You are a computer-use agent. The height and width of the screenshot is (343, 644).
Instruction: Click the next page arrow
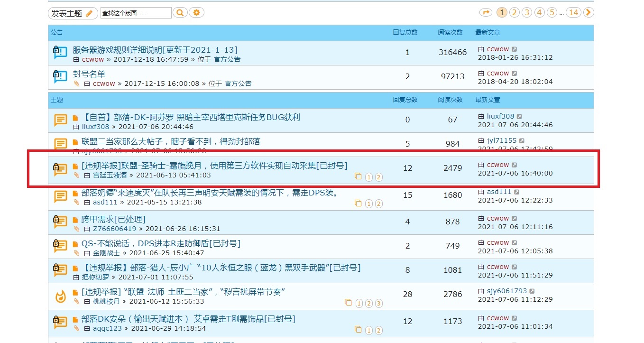[x=588, y=12]
